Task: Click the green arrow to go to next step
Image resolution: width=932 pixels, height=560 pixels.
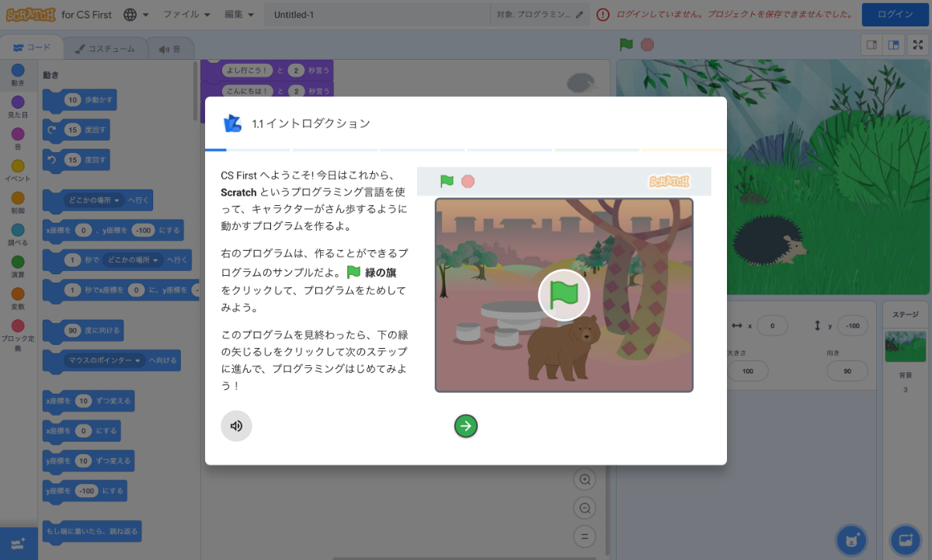Action: [465, 426]
